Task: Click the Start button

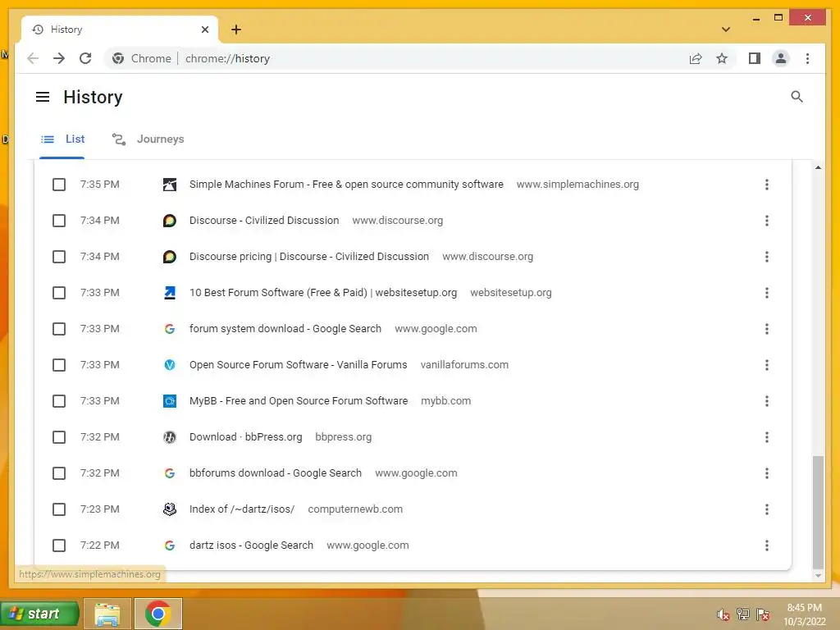Action: 39,614
